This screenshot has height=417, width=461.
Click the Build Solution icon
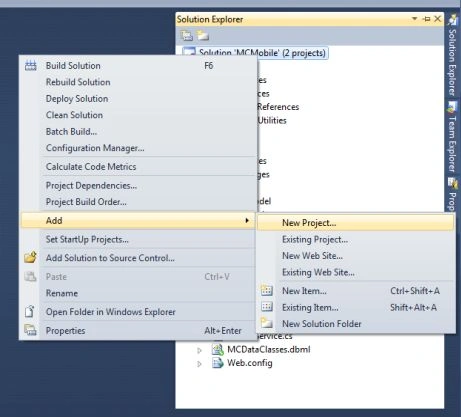(31, 66)
